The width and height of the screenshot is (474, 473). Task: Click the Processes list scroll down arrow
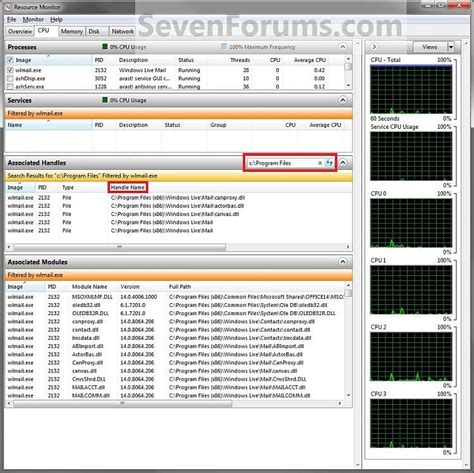point(348,86)
